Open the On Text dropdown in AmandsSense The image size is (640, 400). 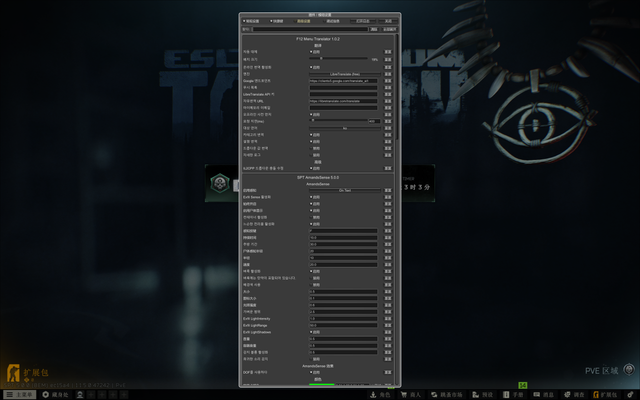click(x=345, y=191)
